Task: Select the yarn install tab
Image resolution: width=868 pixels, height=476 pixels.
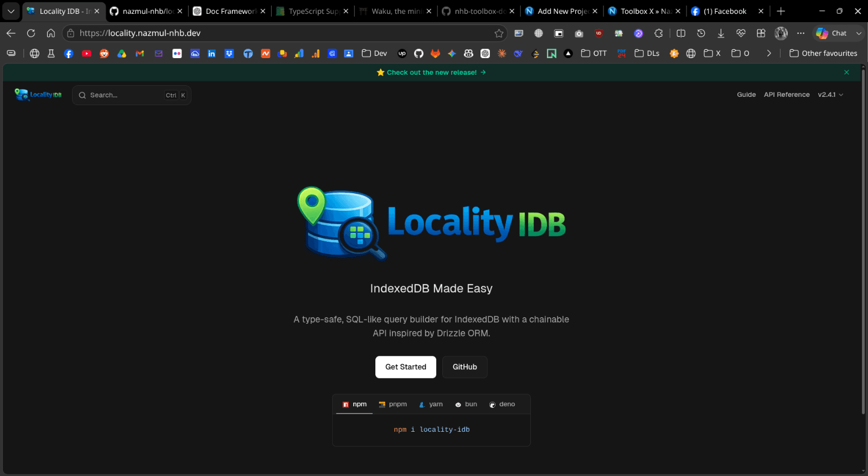Action: (431, 405)
